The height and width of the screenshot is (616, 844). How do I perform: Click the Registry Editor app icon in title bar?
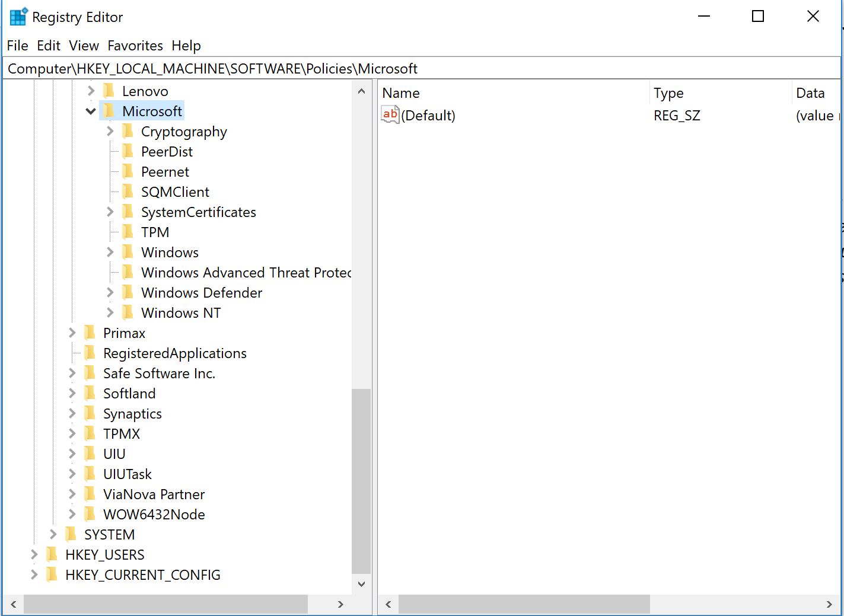18,17
